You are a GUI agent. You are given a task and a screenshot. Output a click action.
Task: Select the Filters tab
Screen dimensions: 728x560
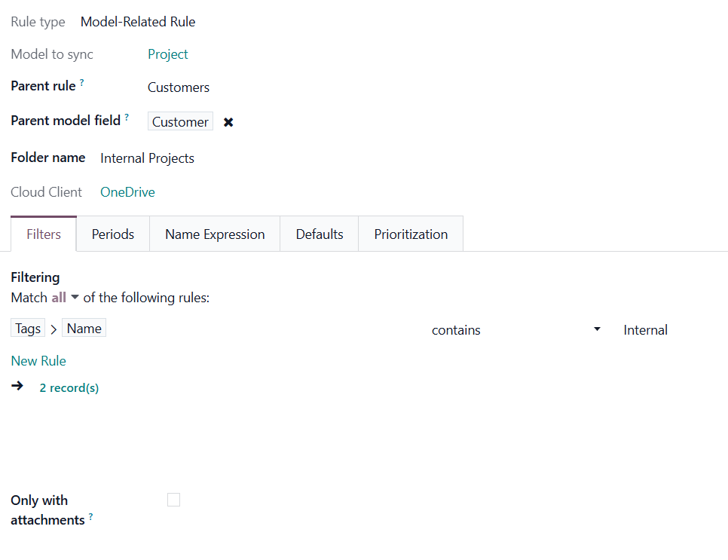[44, 234]
